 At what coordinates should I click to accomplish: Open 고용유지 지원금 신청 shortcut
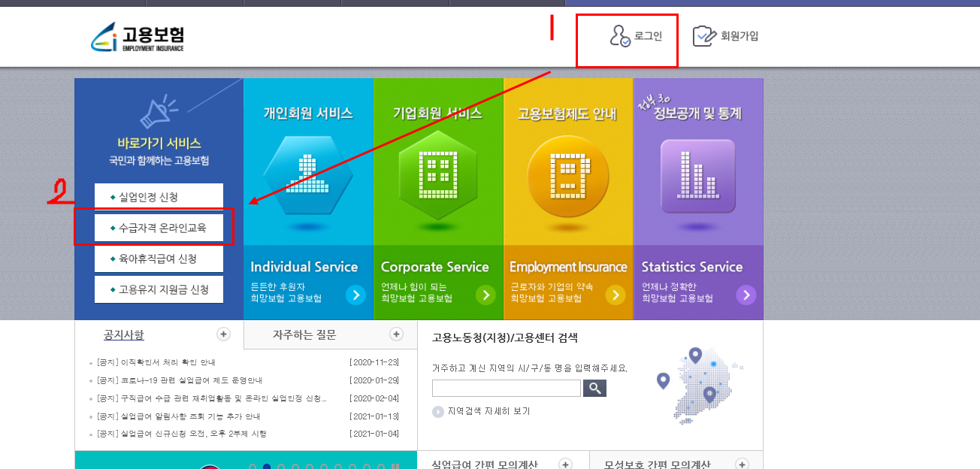click(159, 289)
